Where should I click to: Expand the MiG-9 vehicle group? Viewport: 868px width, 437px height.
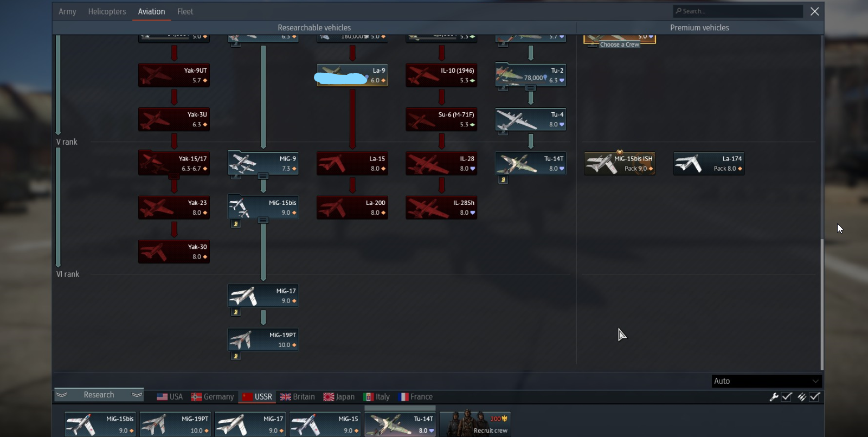click(263, 176)
